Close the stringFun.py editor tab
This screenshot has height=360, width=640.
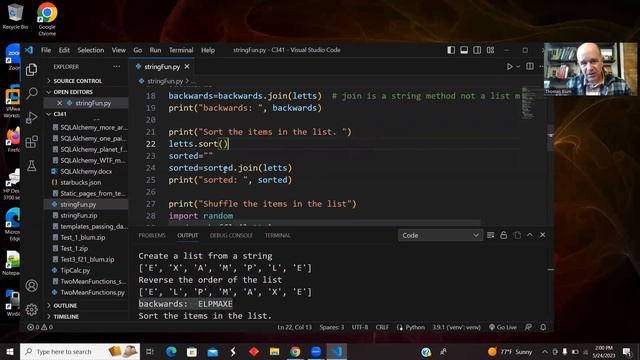pyautogui.click(x=187, y=67)
